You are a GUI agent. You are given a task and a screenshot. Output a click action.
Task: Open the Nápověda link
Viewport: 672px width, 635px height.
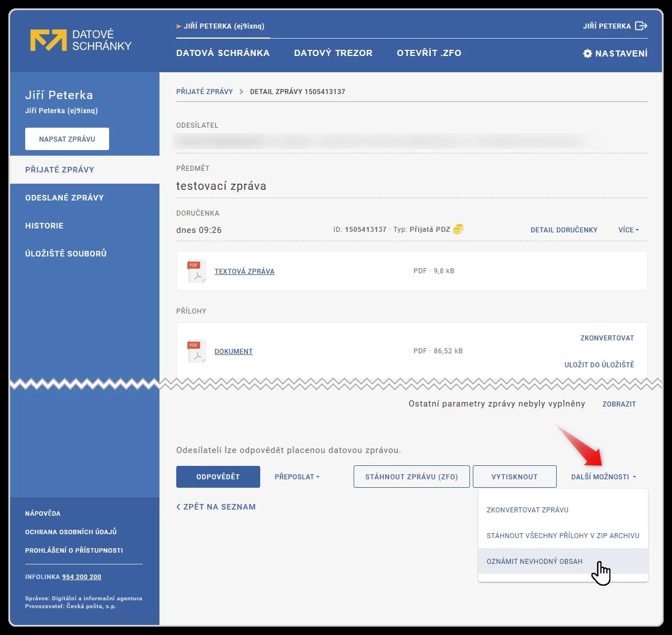point(43,513)
